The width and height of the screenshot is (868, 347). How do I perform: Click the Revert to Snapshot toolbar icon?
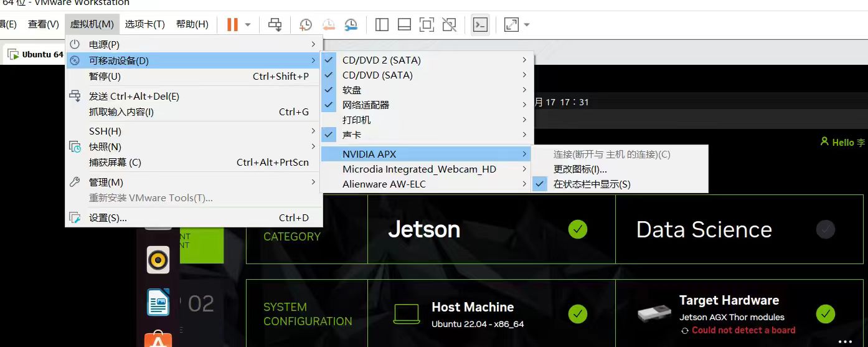(x=328, y=25)
